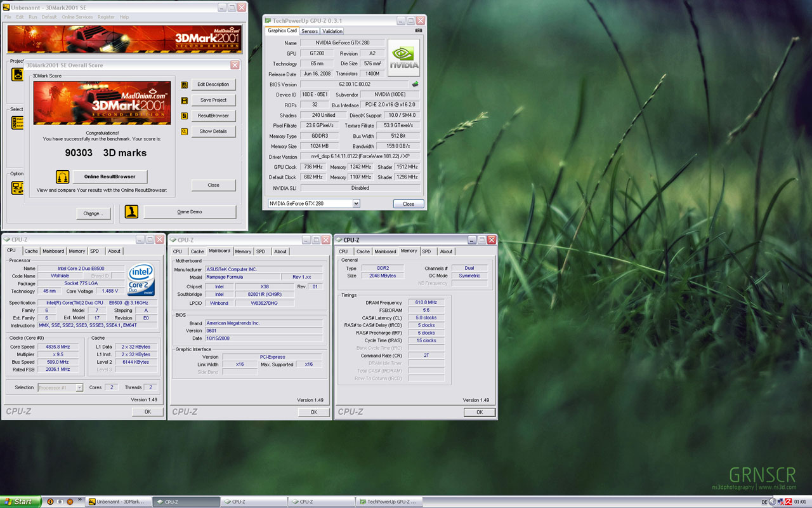Click the Intel Core 2 Duo logo
This screenshot has height=508, width=812.
pyautogui.click(x=141, y=281)
